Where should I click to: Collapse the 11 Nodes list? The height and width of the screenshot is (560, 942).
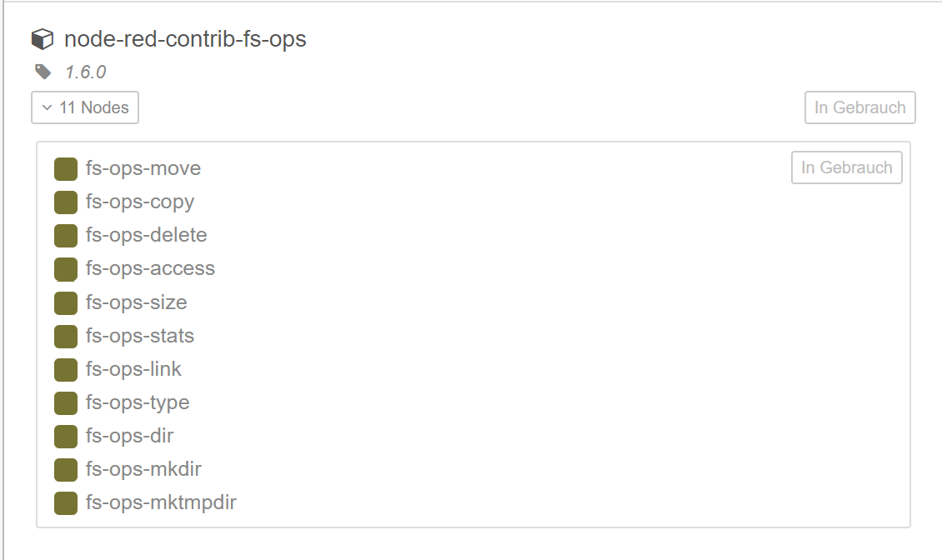pos(85,107)
